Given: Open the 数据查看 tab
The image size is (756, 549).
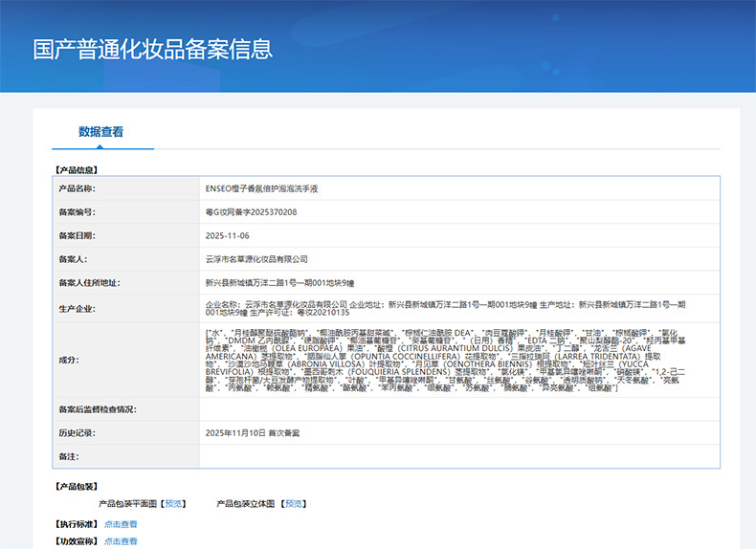Looking at the screenshot, I should point(100,132).
